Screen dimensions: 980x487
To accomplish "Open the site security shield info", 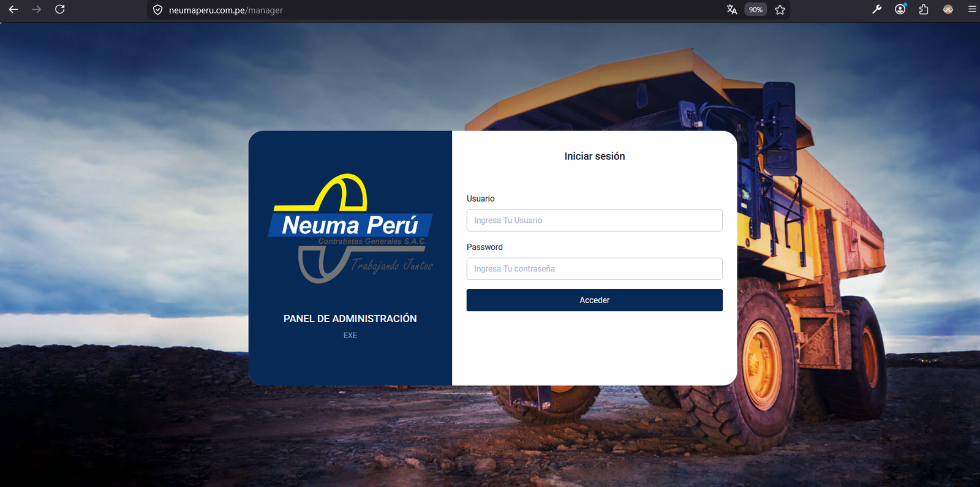I will coord(157,10).
